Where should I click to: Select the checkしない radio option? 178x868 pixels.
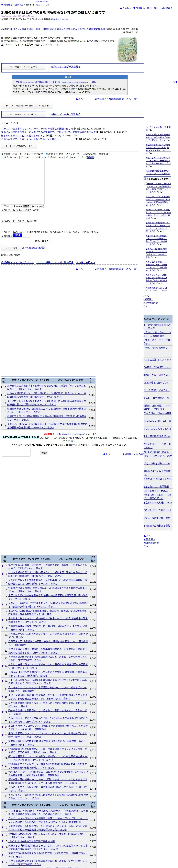(67, 157)
